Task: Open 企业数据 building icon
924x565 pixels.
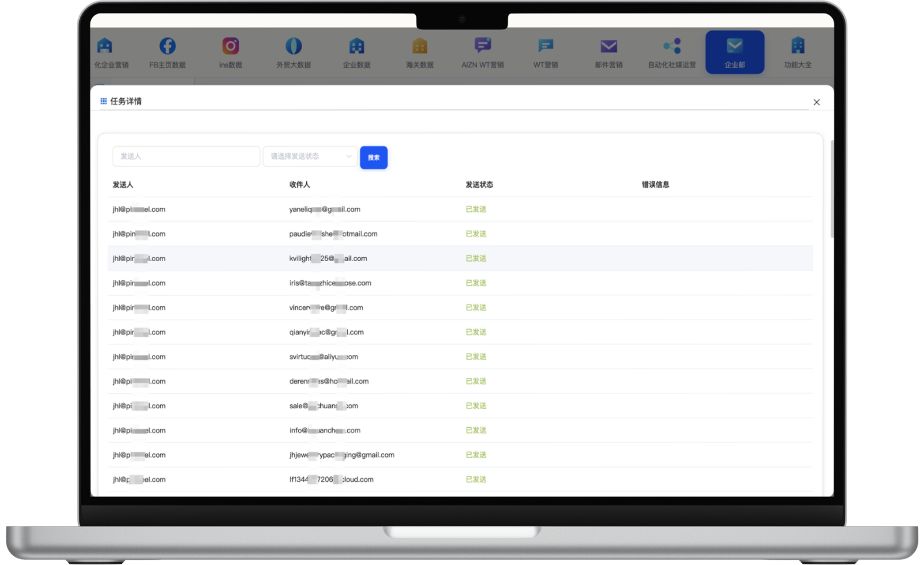Action: click(x=357, y=46)
